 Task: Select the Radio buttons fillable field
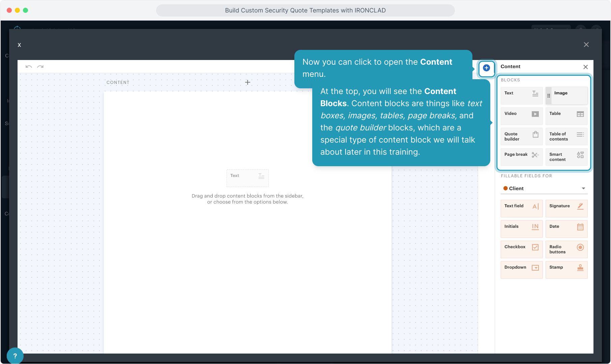coord(566,249)
